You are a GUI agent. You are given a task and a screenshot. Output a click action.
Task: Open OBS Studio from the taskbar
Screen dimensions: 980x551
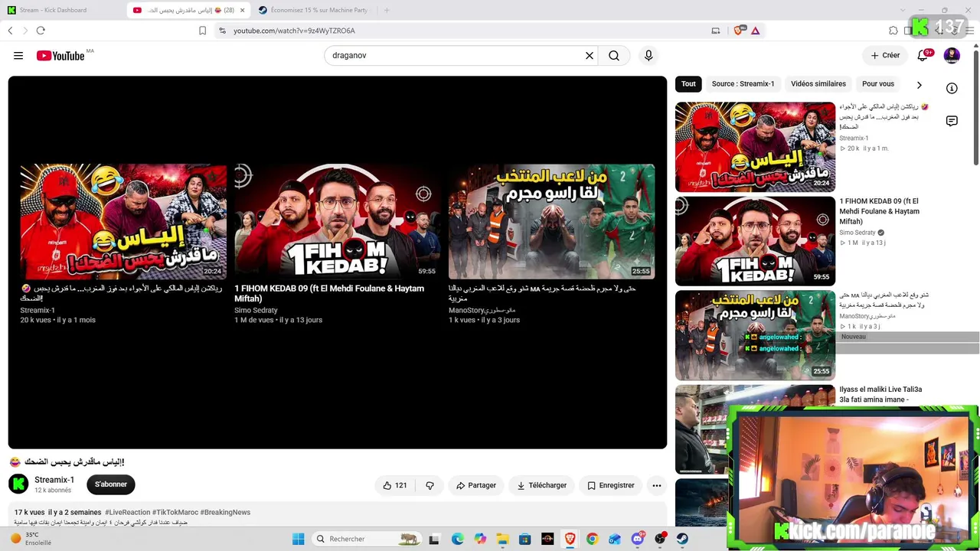point(660,539)
